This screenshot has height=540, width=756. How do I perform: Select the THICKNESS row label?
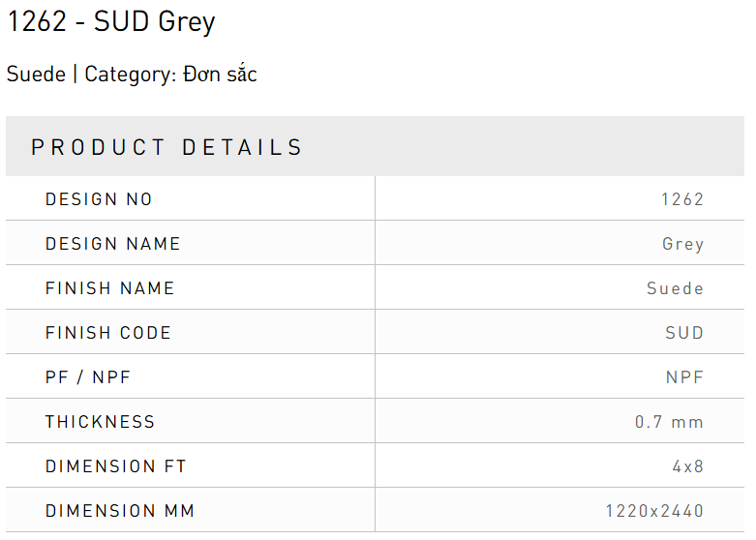point(101,422)
